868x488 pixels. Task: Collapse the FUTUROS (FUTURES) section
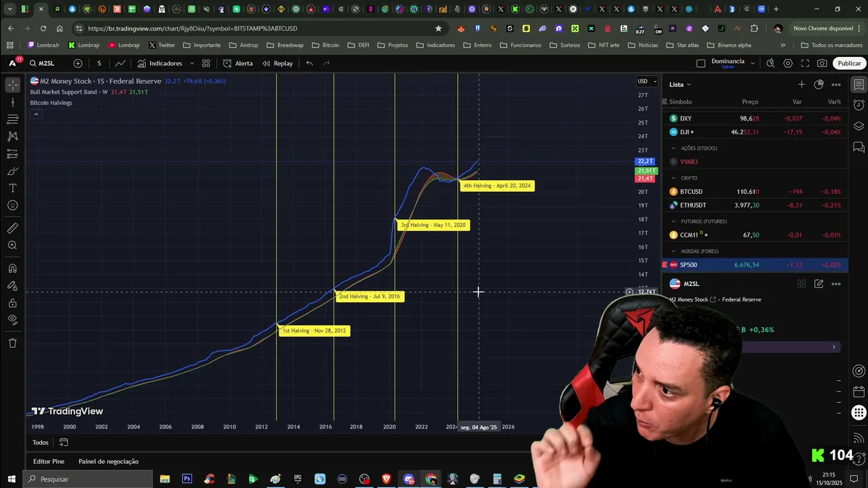coord(673,221)
